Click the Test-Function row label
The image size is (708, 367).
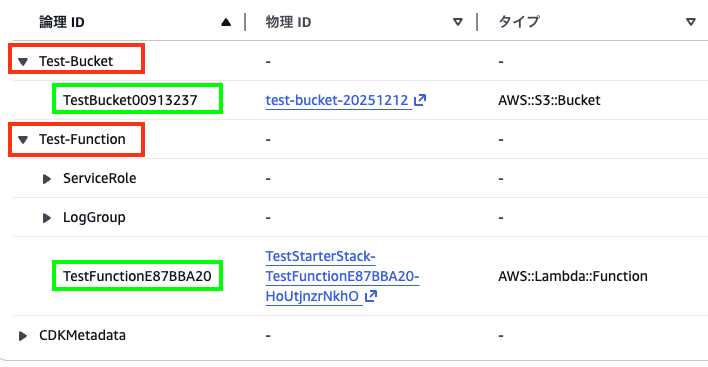[x=82, y=139]
